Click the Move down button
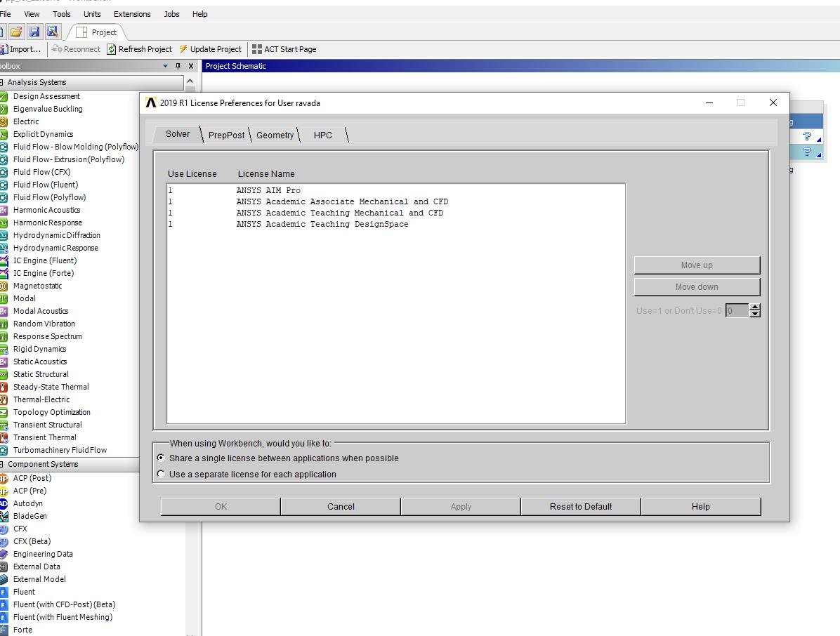This screenshot has height=636, width=840. pos(697,287)
